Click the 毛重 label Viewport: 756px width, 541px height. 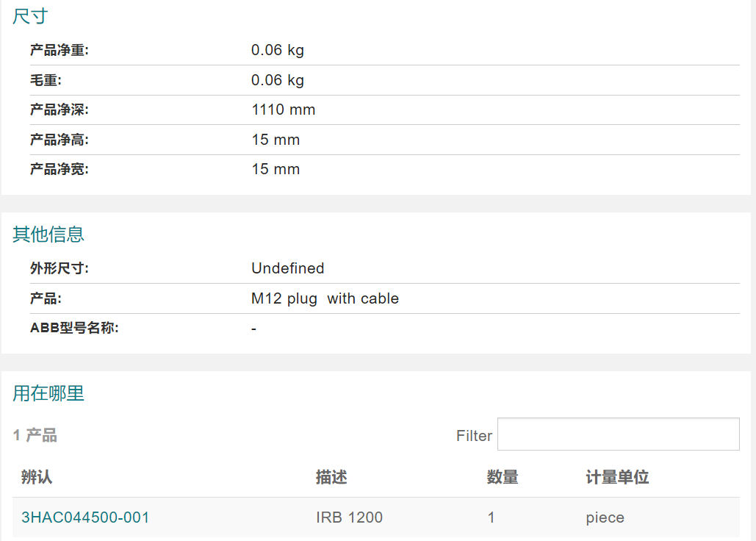pos(46,80)
